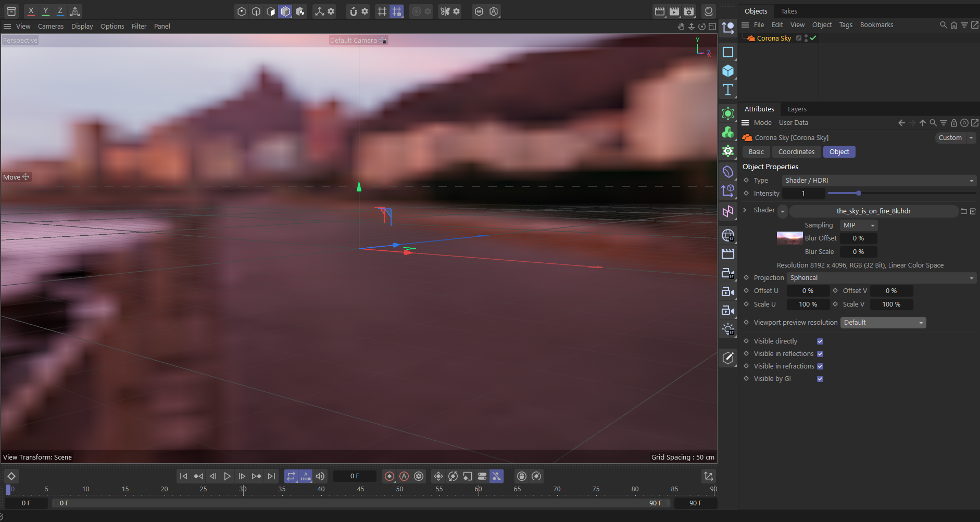Select Model mode icon
The width and height of the screenshot is (980, 522).
pos(285,11)
